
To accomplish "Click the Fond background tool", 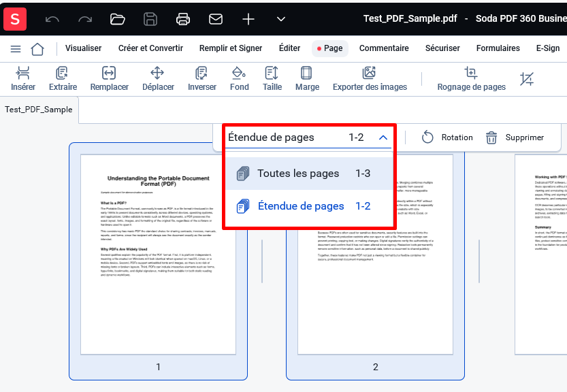I will point(240,78).
